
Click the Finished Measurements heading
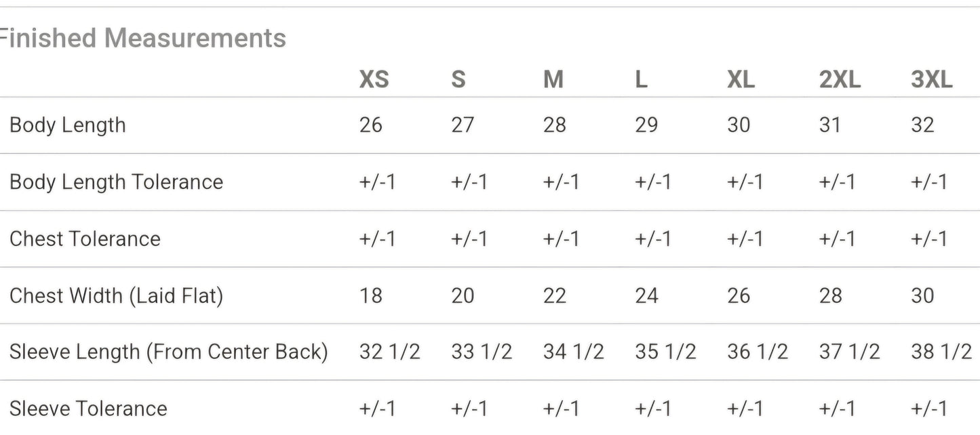point(142,39)
